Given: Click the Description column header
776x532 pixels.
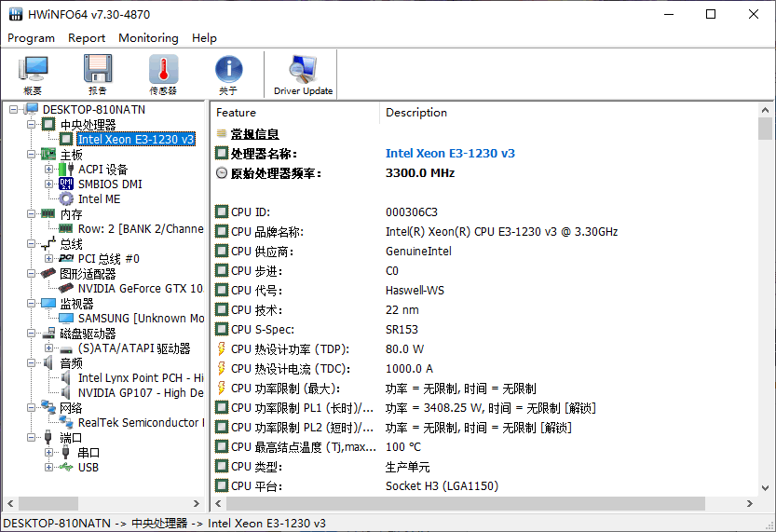Looking at the screenshot, I should point(416,113).
